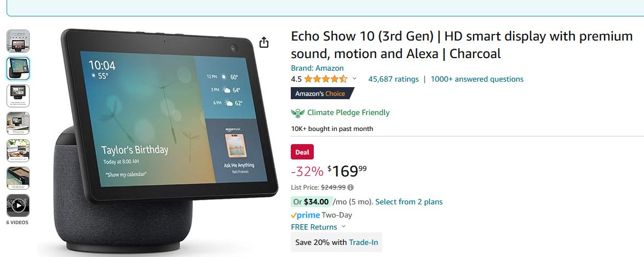Click the red Deal badge
Viewport: 644px width, 257px height.
point(302,152)
